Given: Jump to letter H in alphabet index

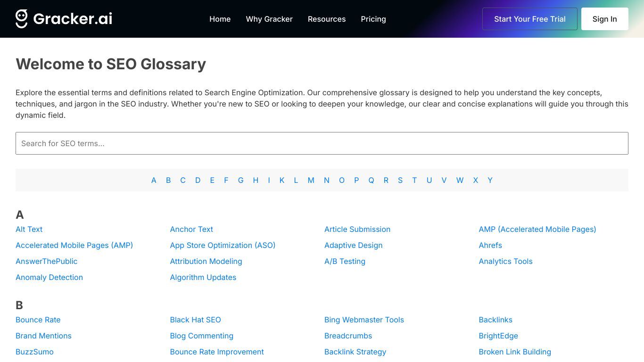Looking at the screenshot, I should pos(256,180).
